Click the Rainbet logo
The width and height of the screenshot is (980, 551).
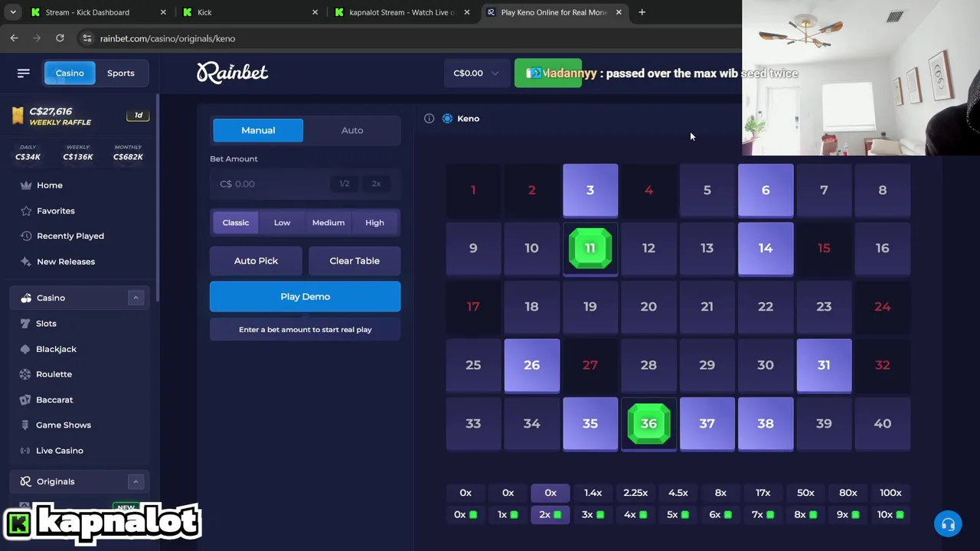[x=233, y=73]
